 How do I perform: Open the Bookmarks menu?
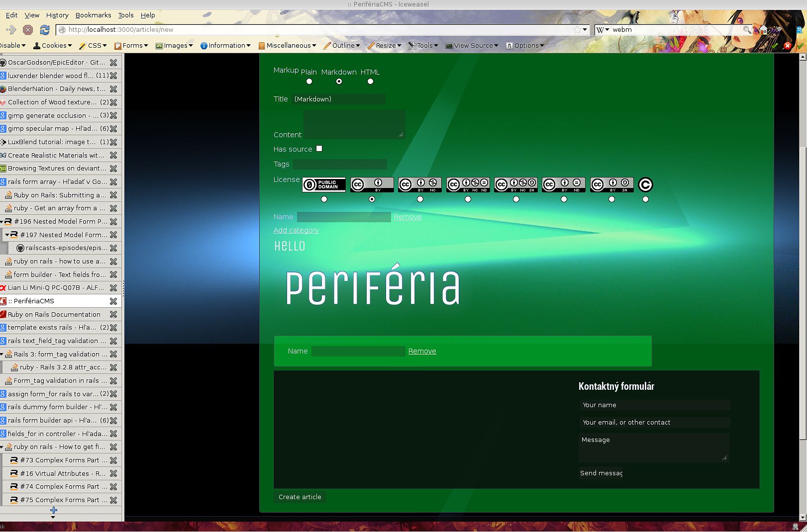coord(93,15)
